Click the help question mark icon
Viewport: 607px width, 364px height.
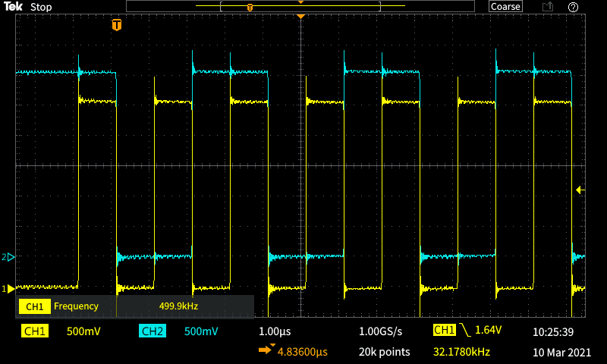pos(573,7)
